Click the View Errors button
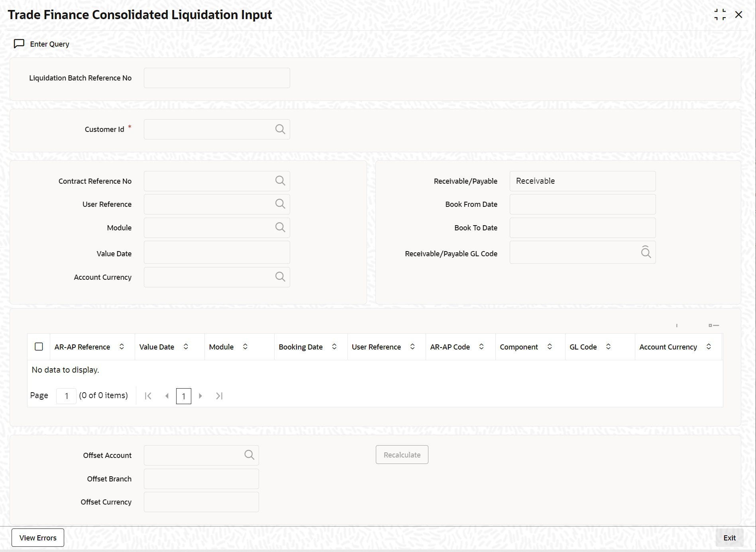 [38, 538]
